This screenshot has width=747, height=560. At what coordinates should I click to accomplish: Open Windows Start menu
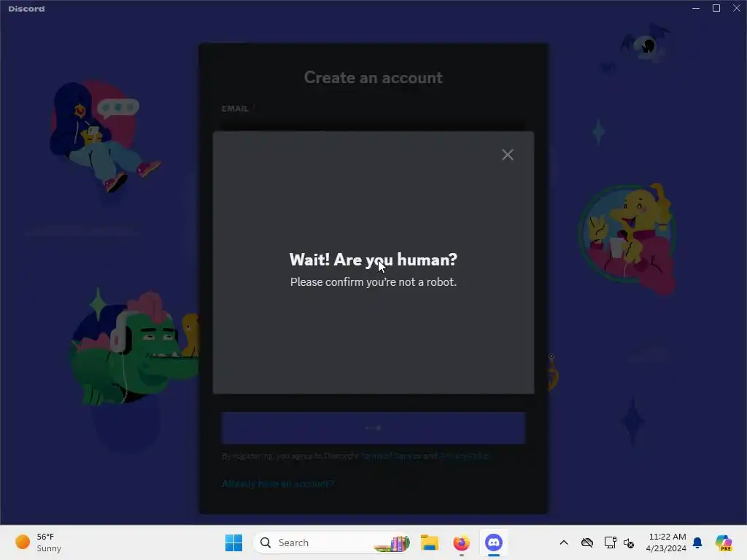[x=233, y=542]
